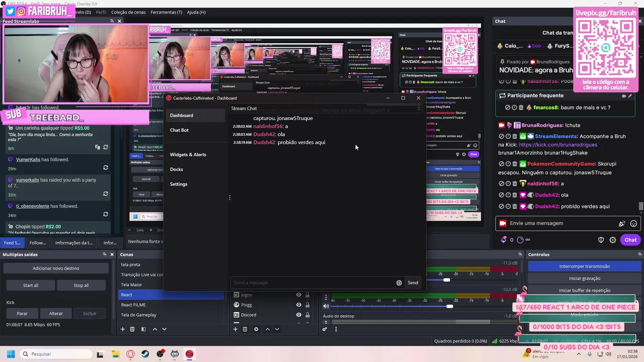Open Settings in Caffeinated sidebar
The image size is (644, 362).
point(179,184)
